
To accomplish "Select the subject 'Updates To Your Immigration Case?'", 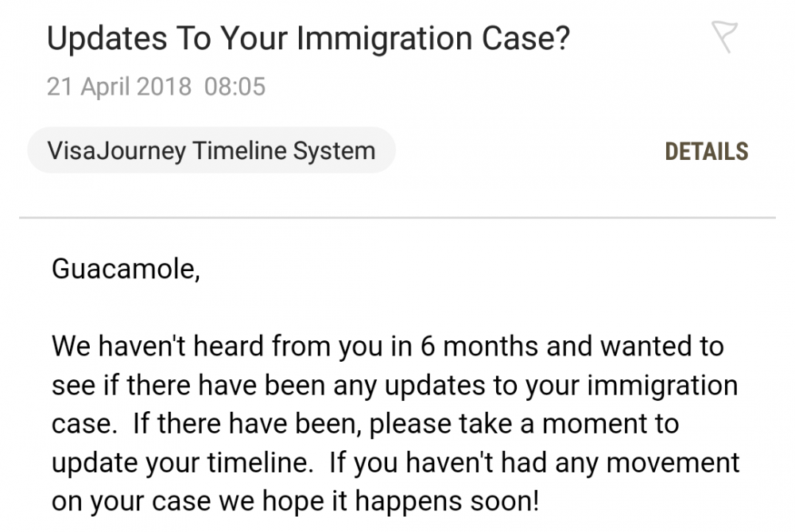I will click(308, 38).
